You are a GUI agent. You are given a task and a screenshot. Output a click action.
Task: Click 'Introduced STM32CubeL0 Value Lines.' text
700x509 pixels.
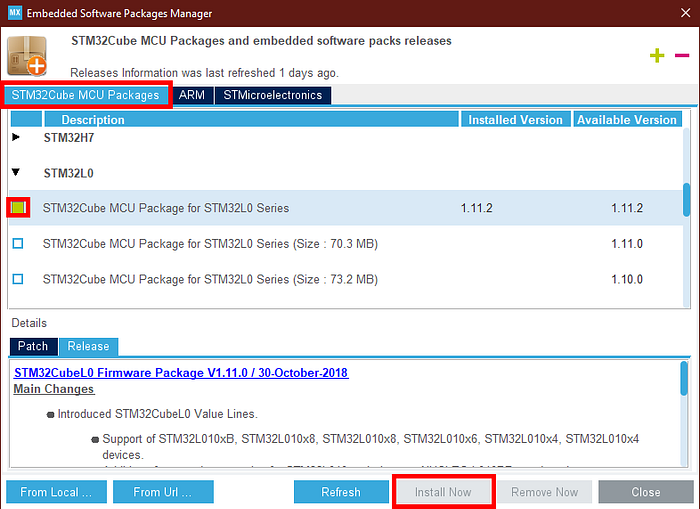coord(158,414)
